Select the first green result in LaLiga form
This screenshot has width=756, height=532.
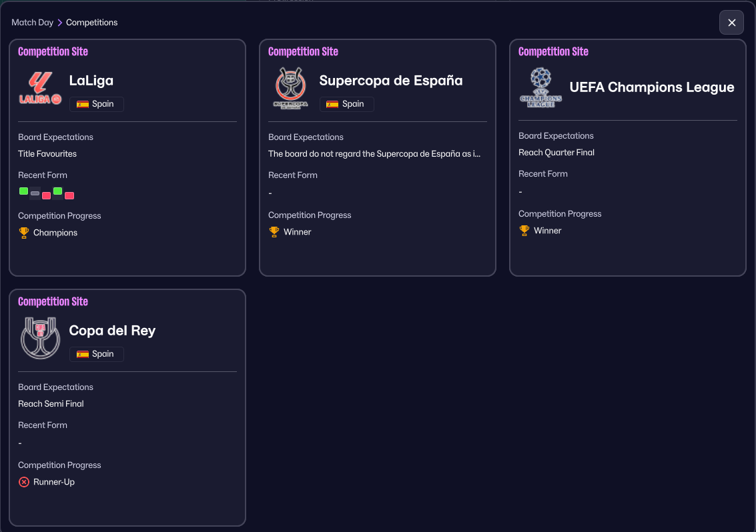tap(23, 191)
